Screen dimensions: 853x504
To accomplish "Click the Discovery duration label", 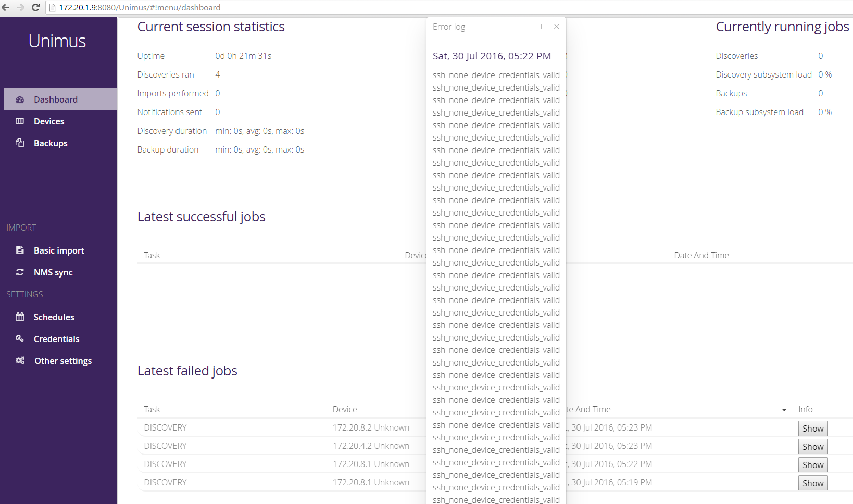I will [172, 131].
